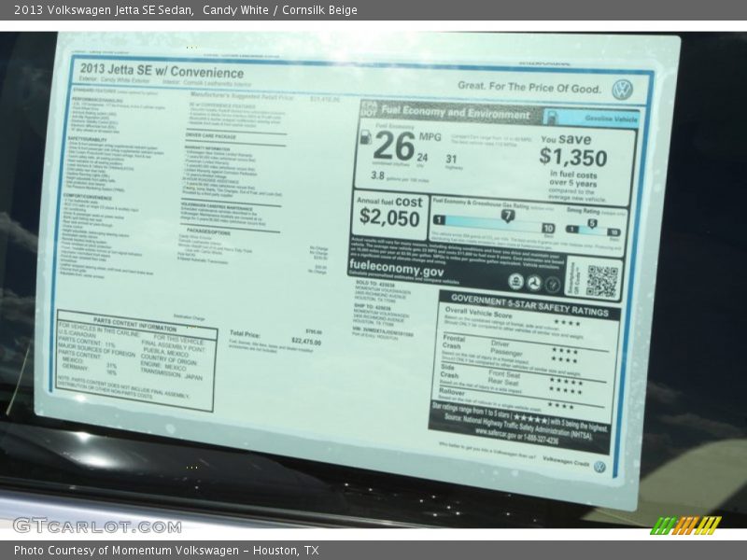Click 'PUEBLA, MEXICO' assembly point text
Viewport: 747px width, 560px height.
[165, 353]
